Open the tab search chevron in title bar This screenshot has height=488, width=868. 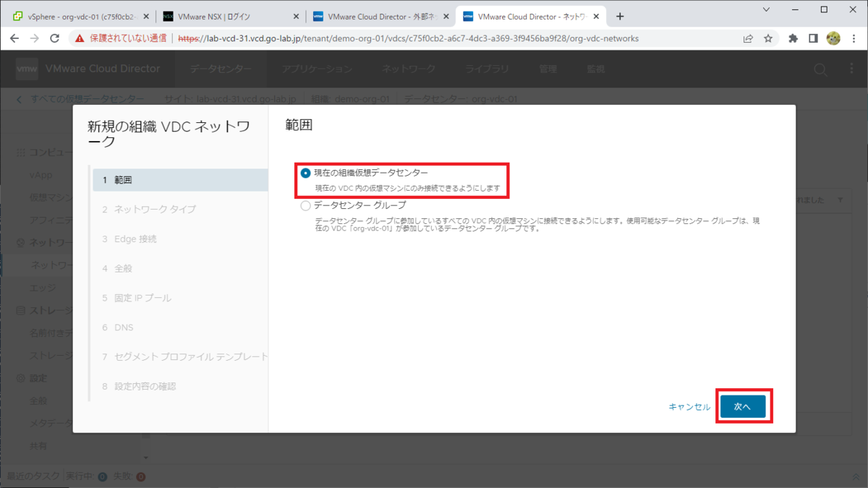(767, 9)
